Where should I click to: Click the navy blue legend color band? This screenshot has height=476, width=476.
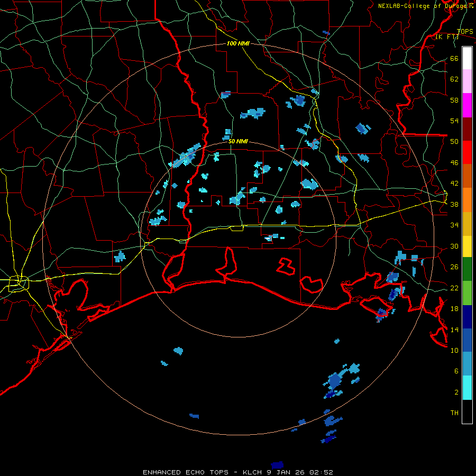(467, 317)
